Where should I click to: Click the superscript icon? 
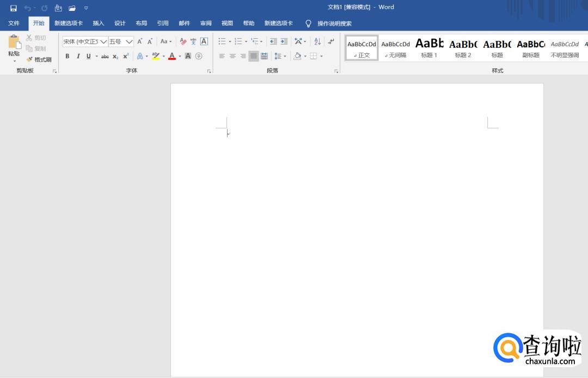pyautogui.click(x=126, y=56)
